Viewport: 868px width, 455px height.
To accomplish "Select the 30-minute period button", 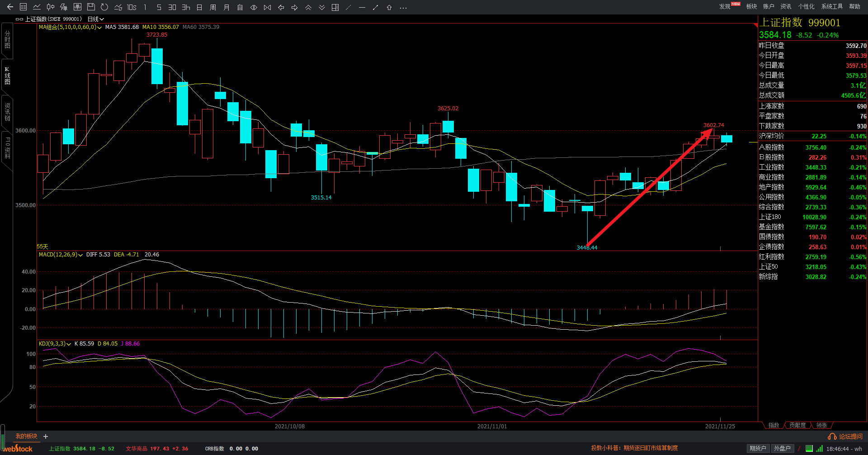I will click(172, 7).
